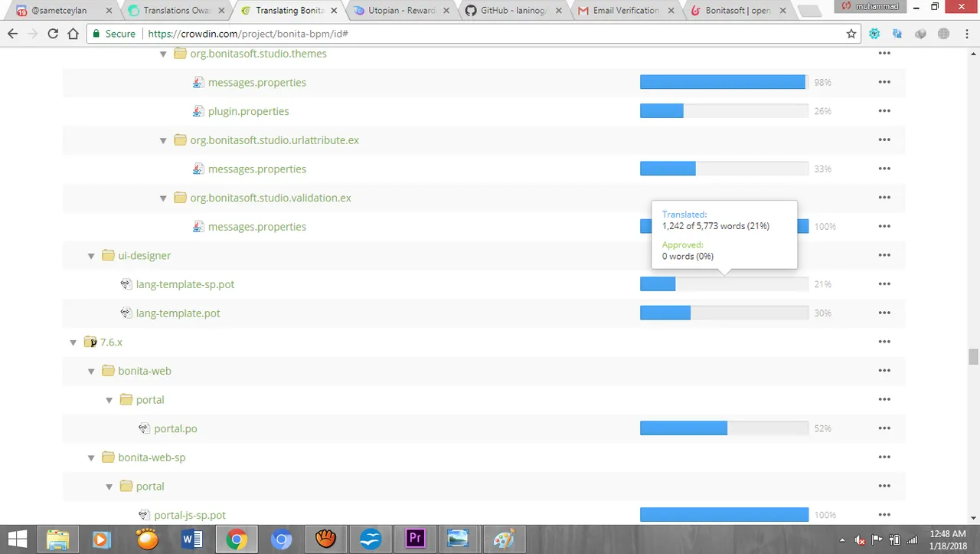Click progress bar for plugin.properties 26%
The width and height of the screenshot is (980, 554).
(x=724, y=111)
